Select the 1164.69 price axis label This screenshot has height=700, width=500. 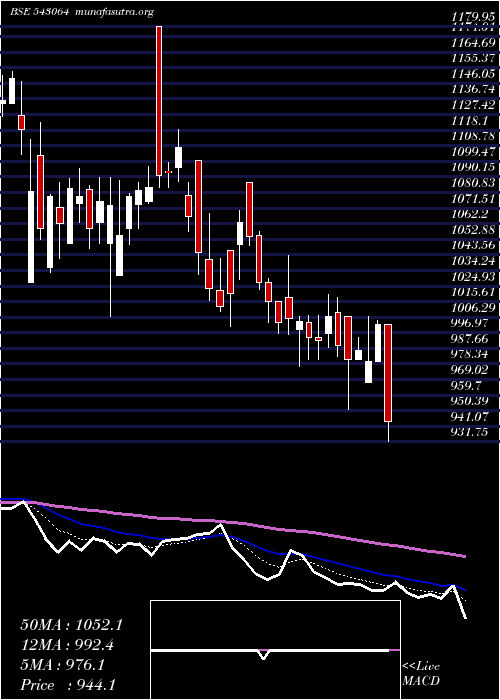coord(473,43)
